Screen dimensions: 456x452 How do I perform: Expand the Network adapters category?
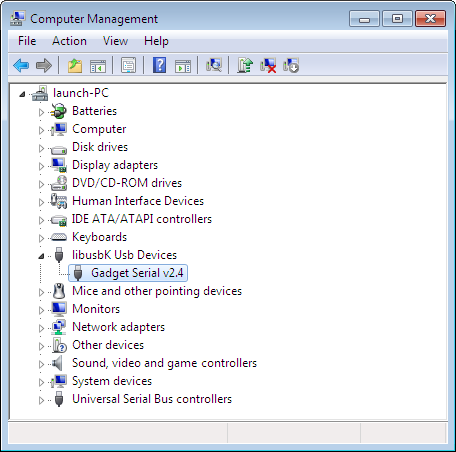click(41, 328)
